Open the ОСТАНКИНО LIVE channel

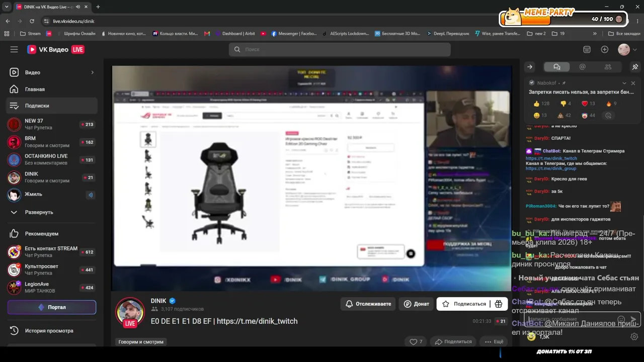(x=52, y=159)
